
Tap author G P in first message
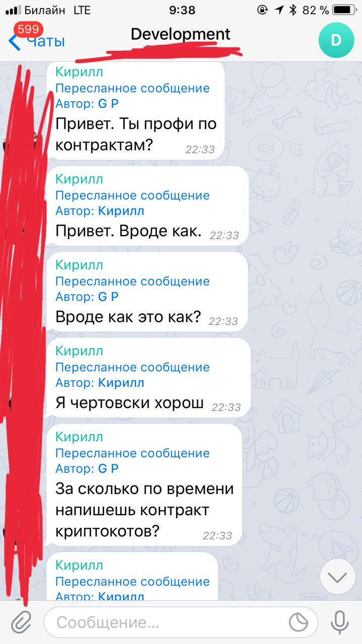pos(108,104)
